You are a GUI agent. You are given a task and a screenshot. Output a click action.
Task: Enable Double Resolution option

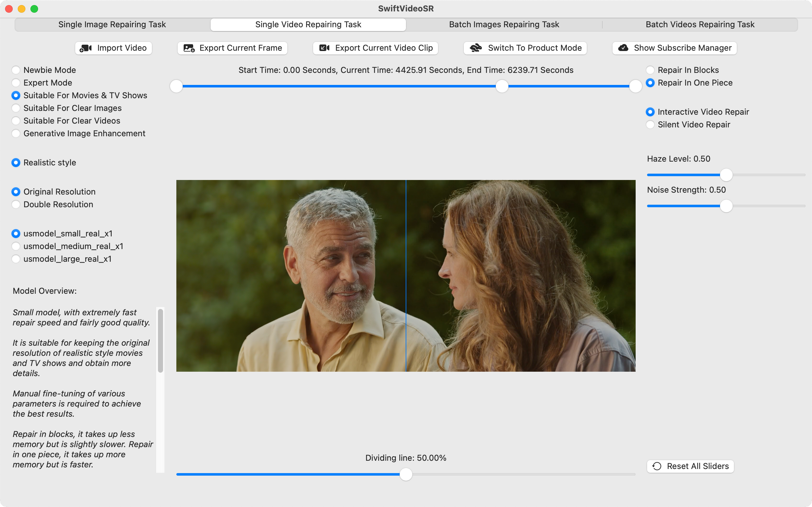pyautogui.click(x=16, y=205)
